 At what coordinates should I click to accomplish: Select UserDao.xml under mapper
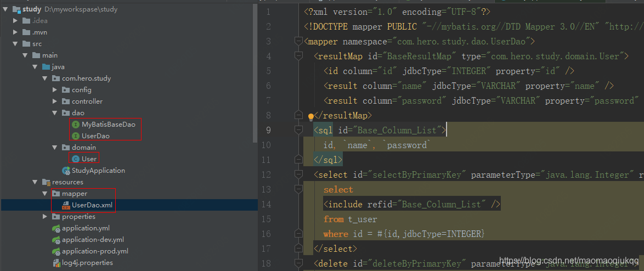tap(92, 205)
